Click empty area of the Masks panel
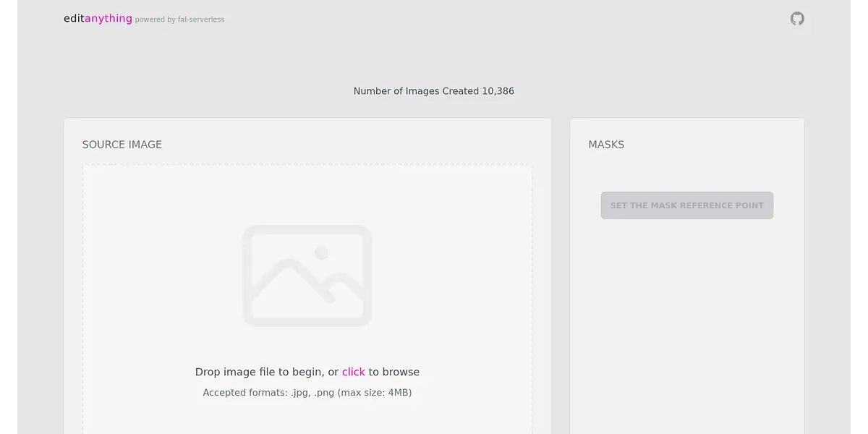 (x=686, y=325)
